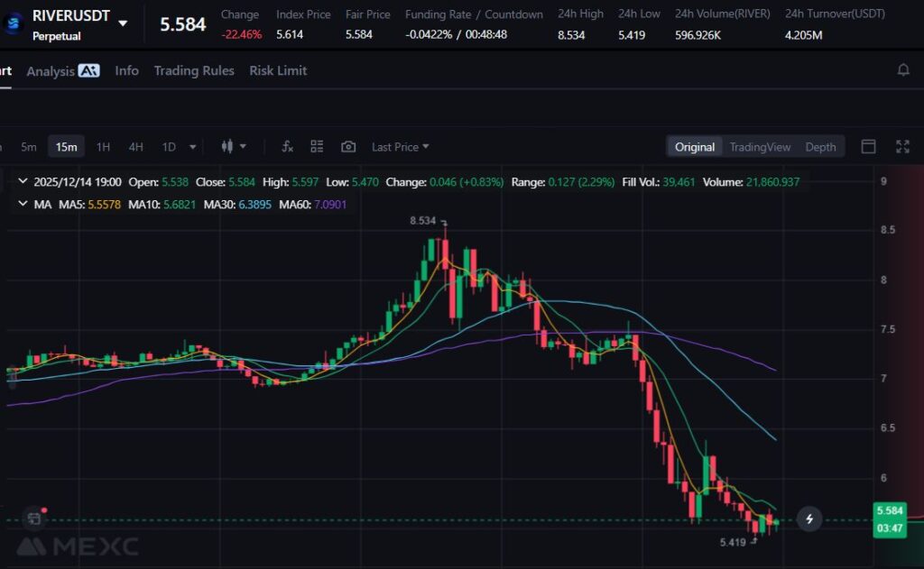Click the chart settings list icon

pos(317,147)
